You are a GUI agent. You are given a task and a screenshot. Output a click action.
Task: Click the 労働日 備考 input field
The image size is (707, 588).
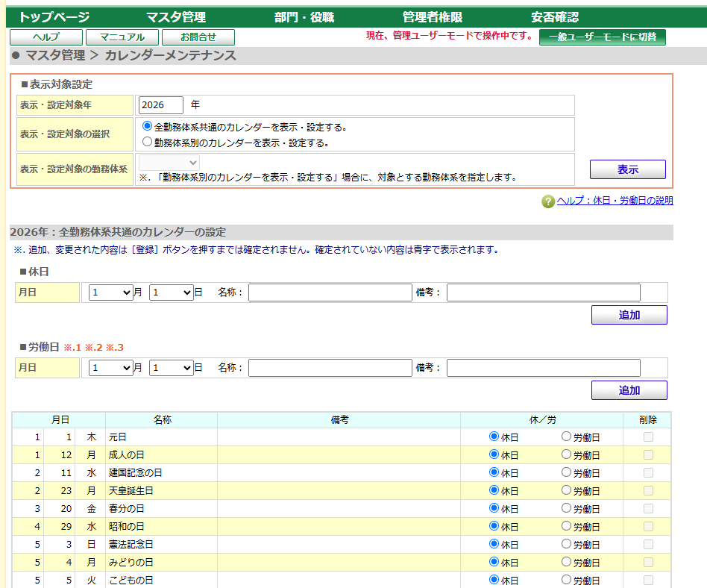click(544, 368)
